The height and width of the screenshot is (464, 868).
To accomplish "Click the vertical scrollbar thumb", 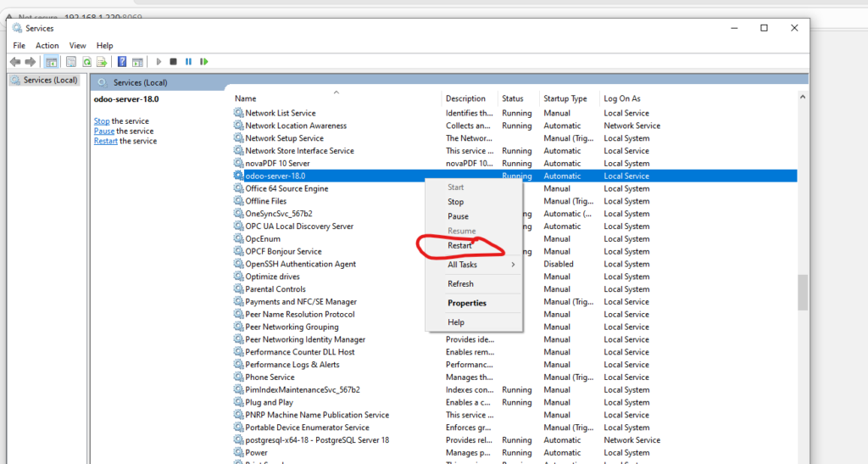I will click(802, 293).
